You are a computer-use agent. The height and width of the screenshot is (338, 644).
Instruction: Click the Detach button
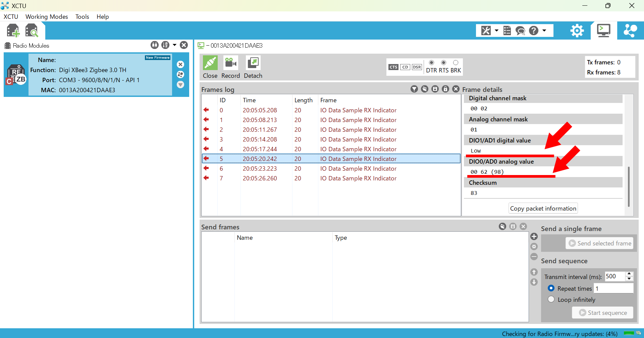coord(253,67)
